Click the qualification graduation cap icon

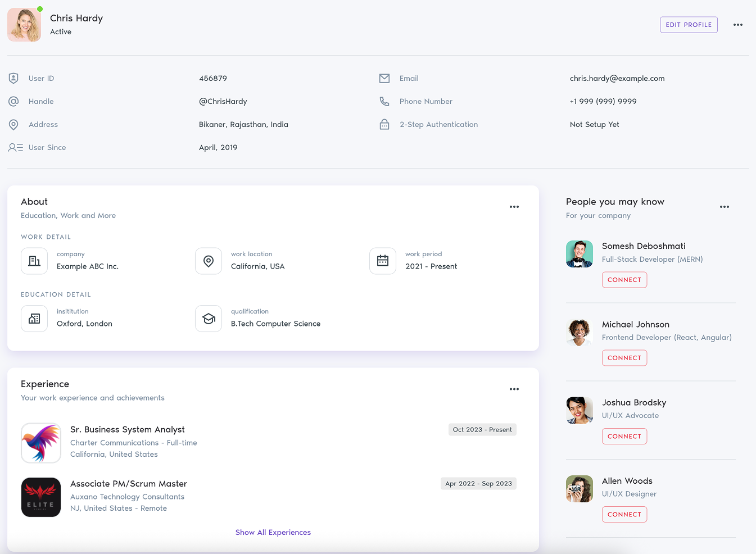pyautogui.click(x=209, y=318)
